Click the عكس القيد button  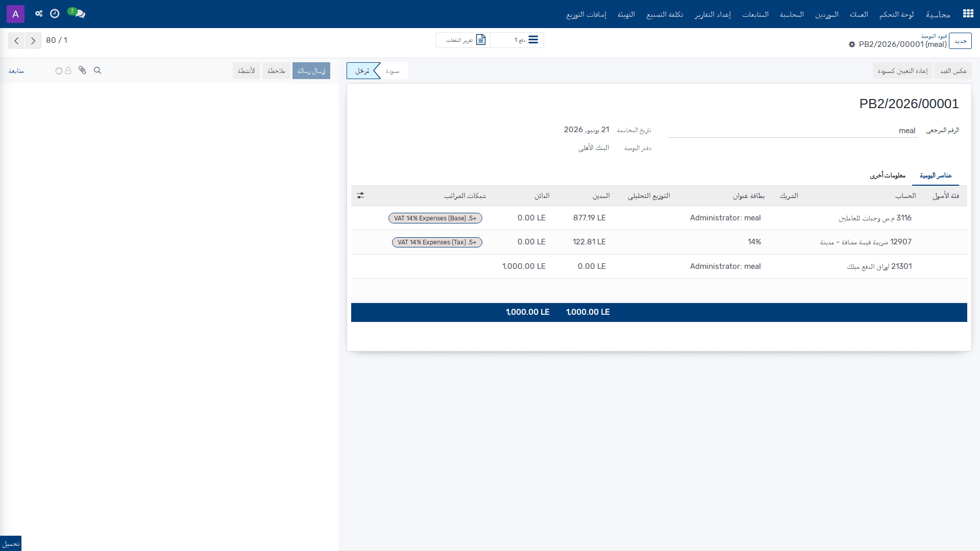[953, 71]
